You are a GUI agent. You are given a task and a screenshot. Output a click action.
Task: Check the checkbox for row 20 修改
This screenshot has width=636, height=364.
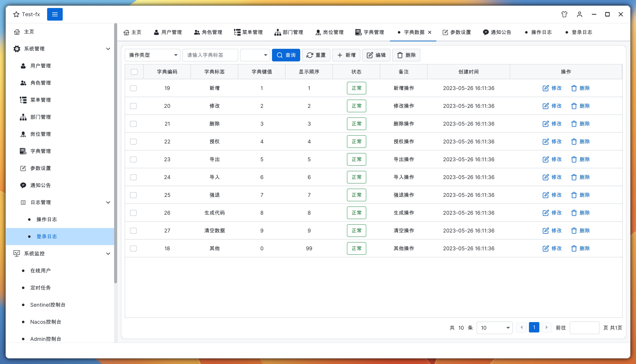[133, 106]
